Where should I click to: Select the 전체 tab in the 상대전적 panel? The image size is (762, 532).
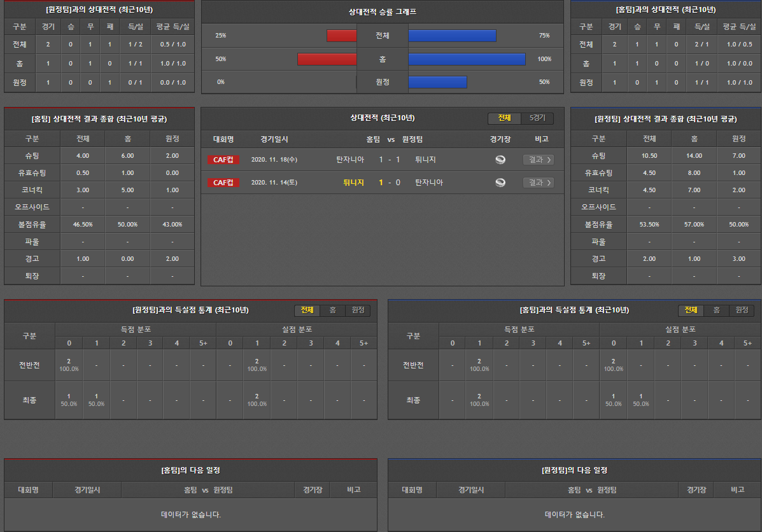tap(504, 118)
